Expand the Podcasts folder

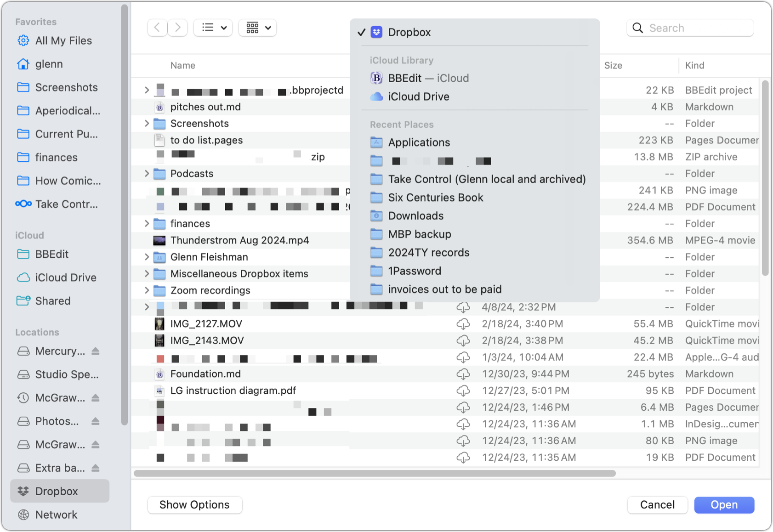coord(147,174)
